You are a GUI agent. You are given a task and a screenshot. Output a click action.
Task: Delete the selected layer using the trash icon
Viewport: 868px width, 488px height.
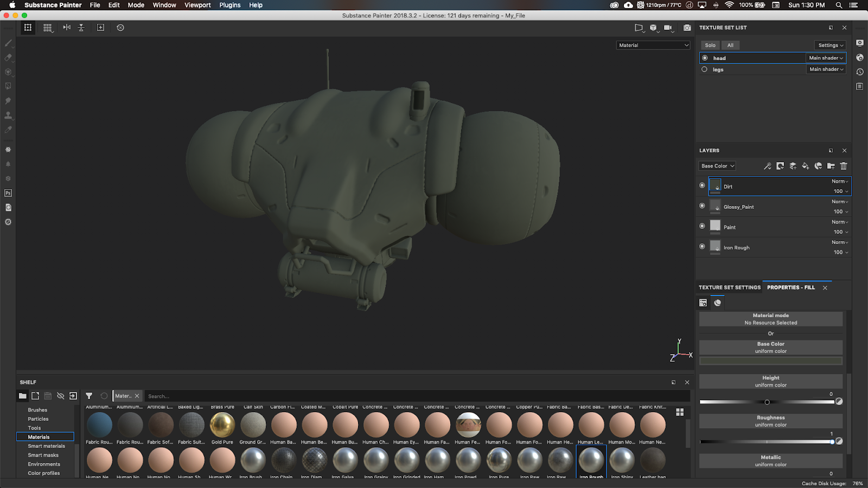point(844,166)
